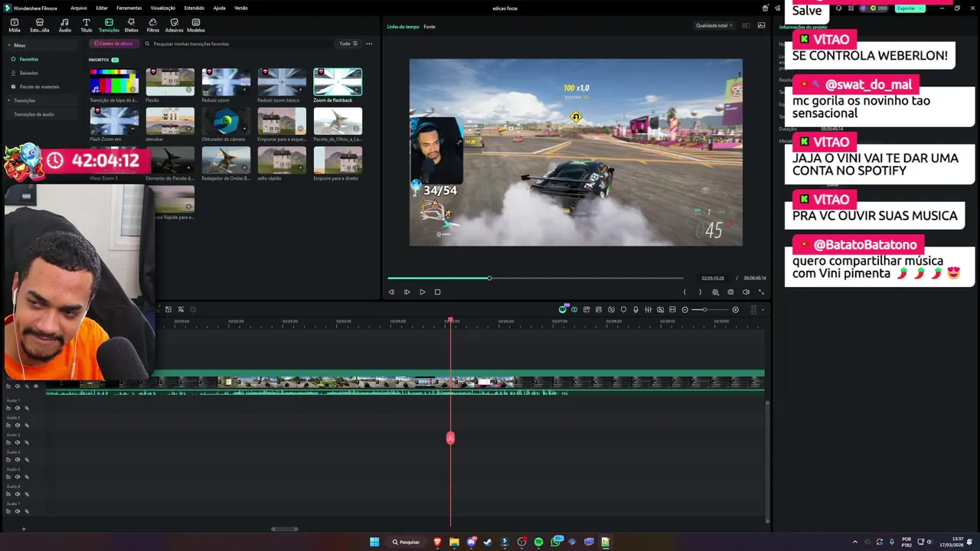Expand the Transições tree section
The height and width of the screenshot is (551, 980).
click(9, 100)
